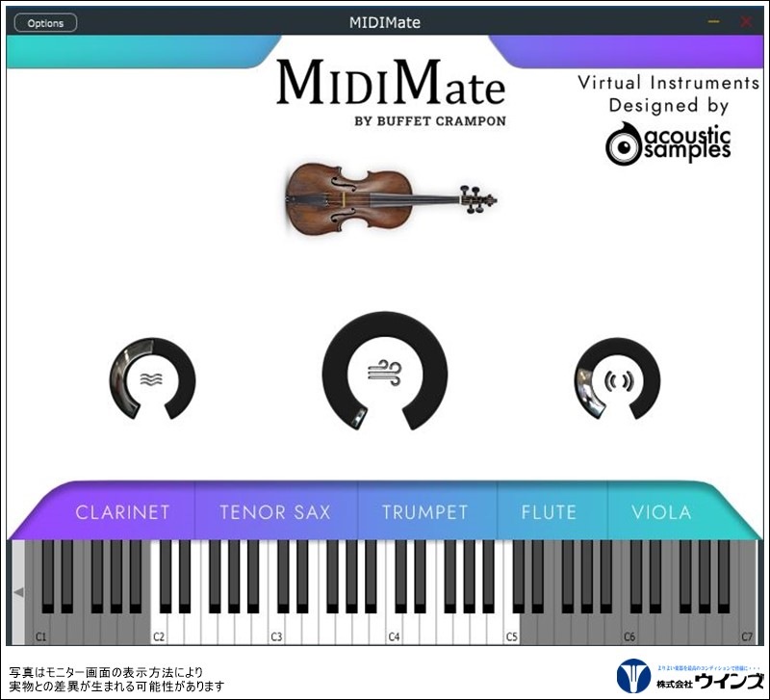Minimize the MIDIMate window
This screenshot has height=700, width=770.
point(713,21)
